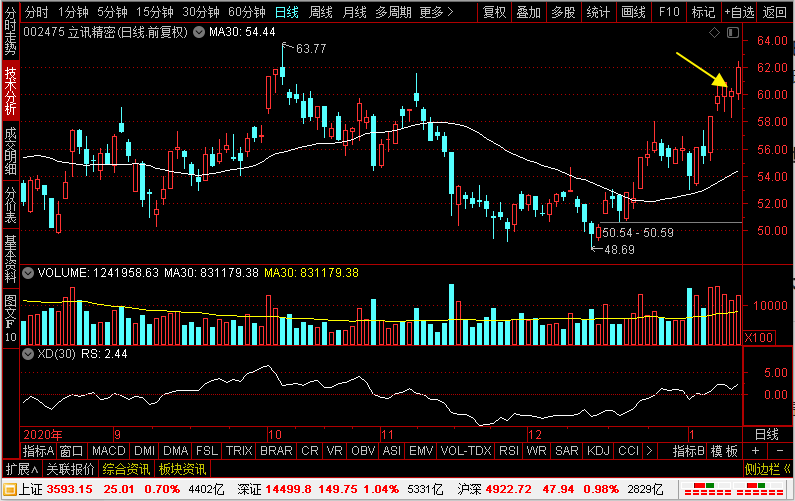Click the KDJ indicator tab

(x=598, y=451)
